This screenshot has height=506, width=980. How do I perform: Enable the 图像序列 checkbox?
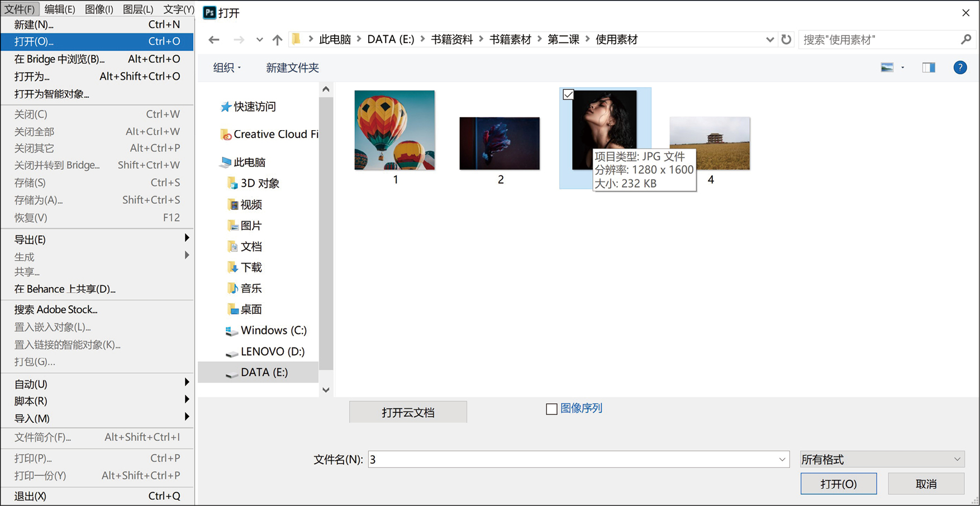click(551, 409)
